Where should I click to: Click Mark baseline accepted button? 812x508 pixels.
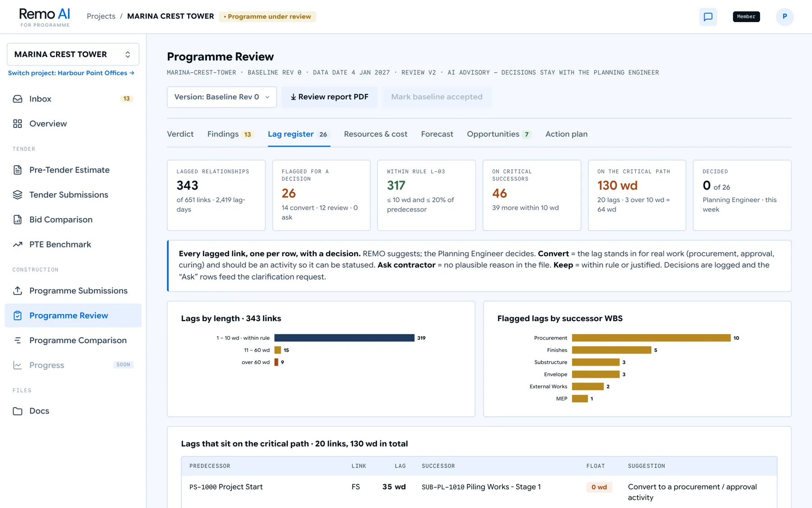pos(437,97)
